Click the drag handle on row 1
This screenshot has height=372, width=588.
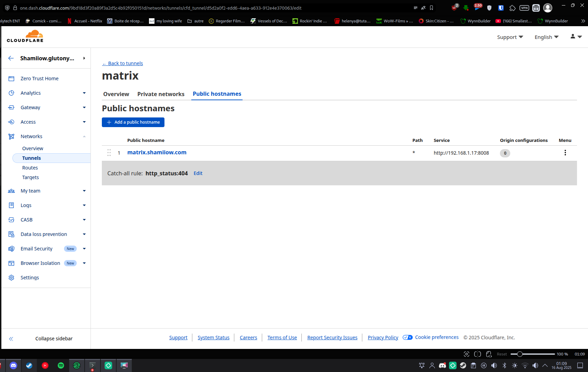tap(109, 153)
